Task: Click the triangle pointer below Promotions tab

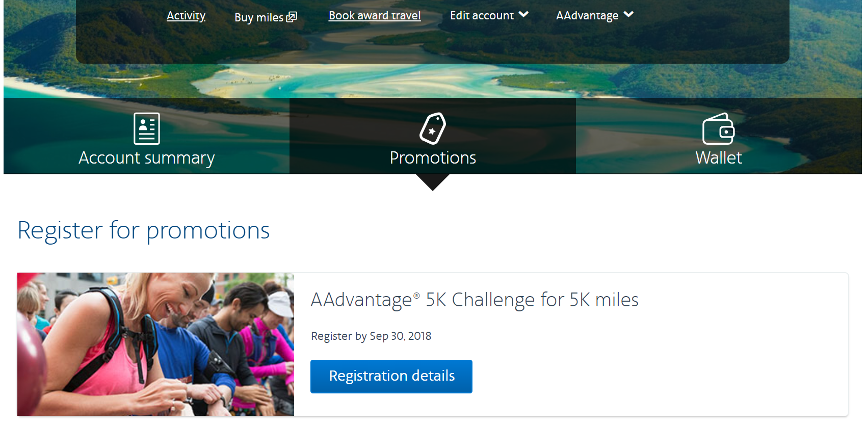Action: 433,182
